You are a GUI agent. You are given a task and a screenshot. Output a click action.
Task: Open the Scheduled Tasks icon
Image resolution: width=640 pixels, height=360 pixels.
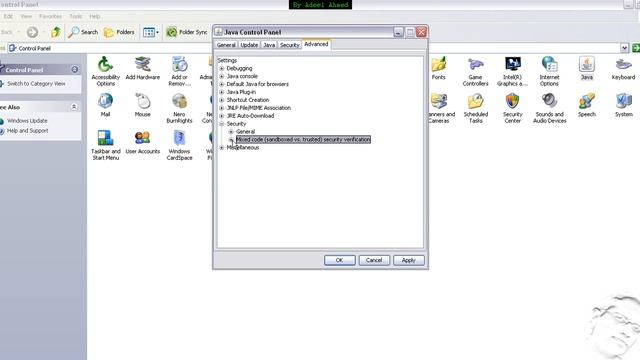[476, 108]
